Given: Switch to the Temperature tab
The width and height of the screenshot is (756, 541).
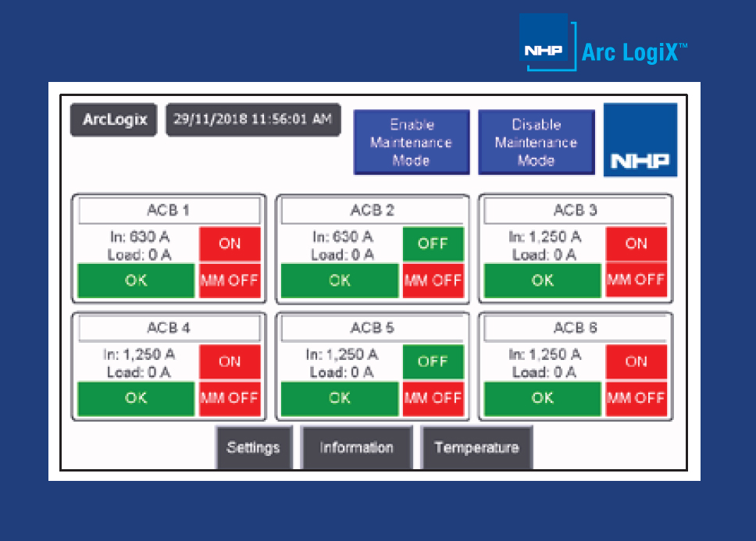Looking at the screenshot, I should pos(476,448).
